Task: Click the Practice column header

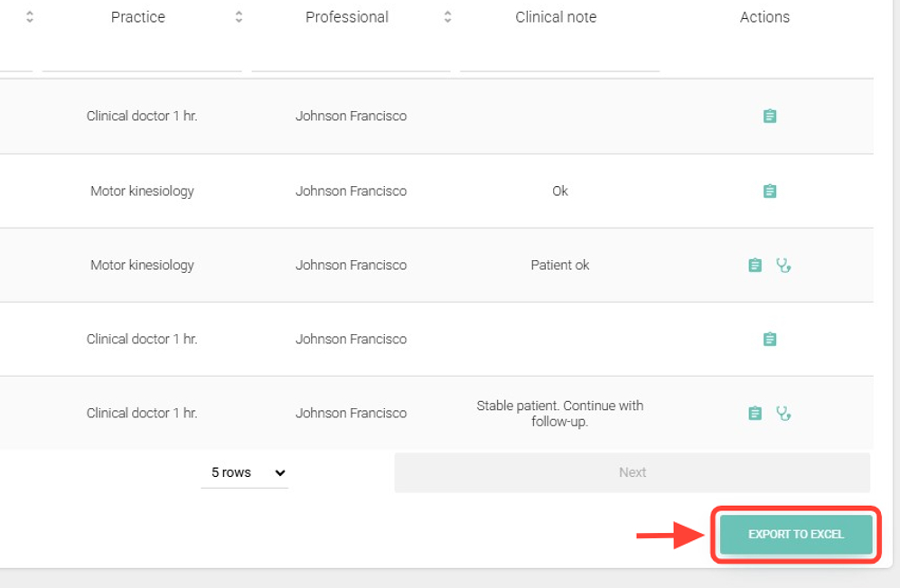Action: (137, 17)
